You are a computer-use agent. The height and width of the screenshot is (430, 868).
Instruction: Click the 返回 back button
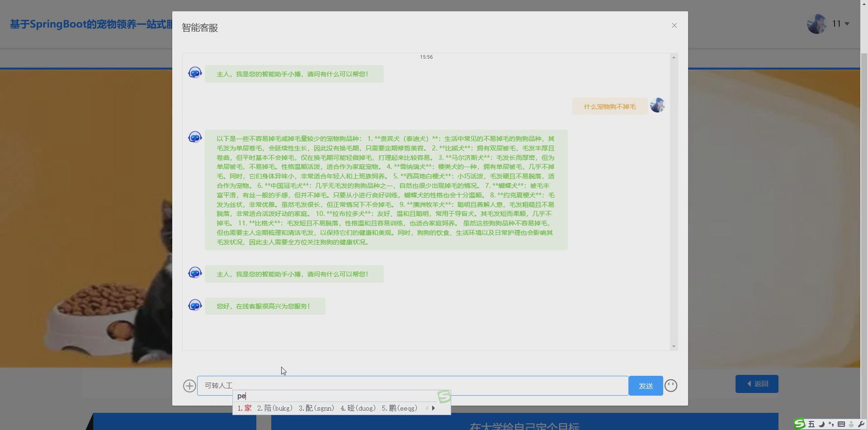(x=757, y=384)
